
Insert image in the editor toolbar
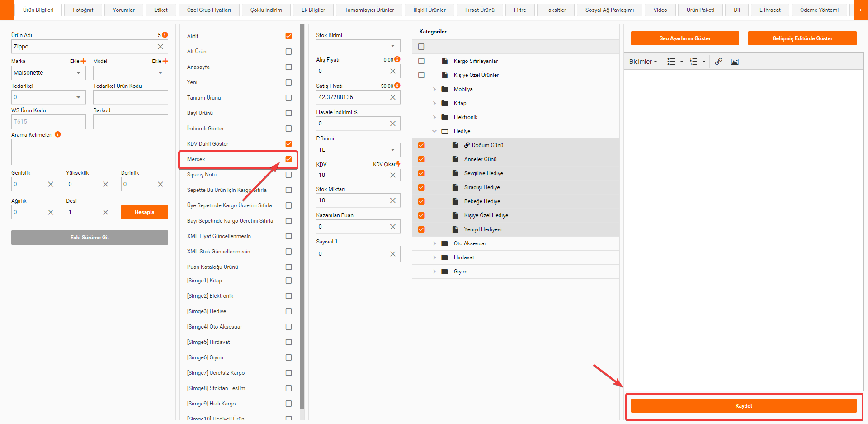point(735,62)
